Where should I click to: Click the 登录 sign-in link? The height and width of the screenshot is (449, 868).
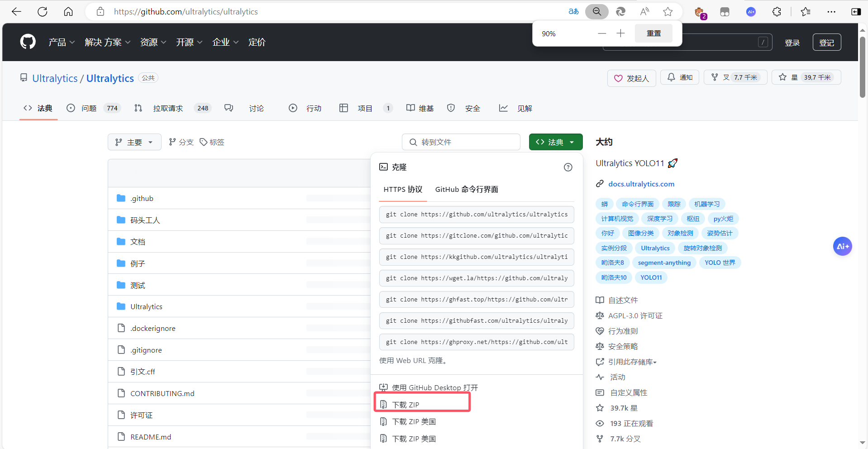tap(792, 43)
